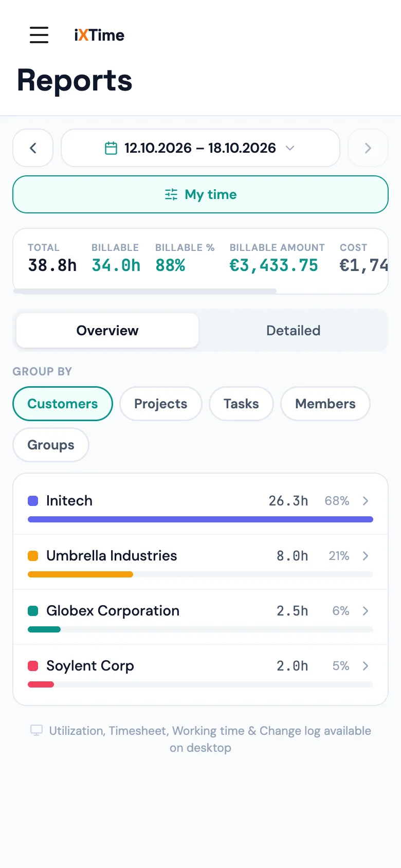Group by Groups
This screenshot has width=401, height=868.
click(51, 445)
